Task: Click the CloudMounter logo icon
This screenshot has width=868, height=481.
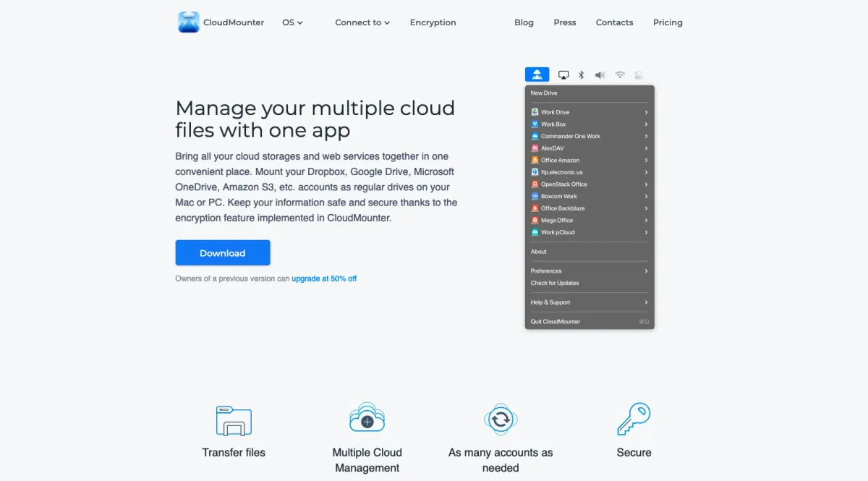Action: click(x=189, y=22)
